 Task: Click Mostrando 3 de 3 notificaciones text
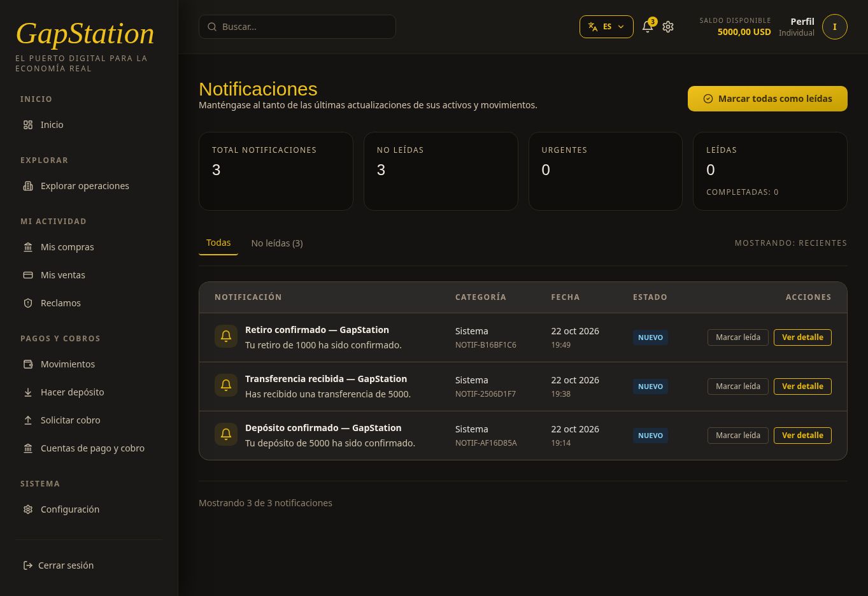(x=266, y=503)
